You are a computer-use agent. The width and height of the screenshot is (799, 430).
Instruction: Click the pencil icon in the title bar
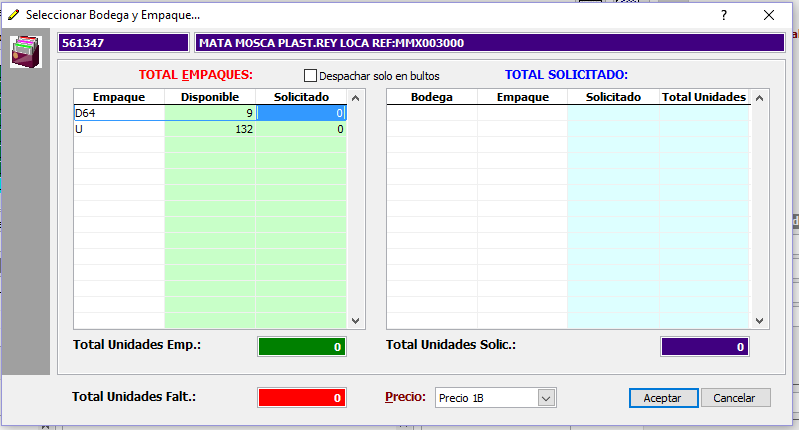click(x=13, y=15)
